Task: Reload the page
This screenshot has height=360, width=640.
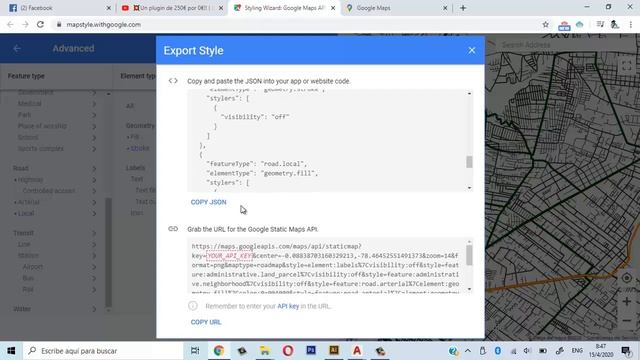Action: [40, 24]
